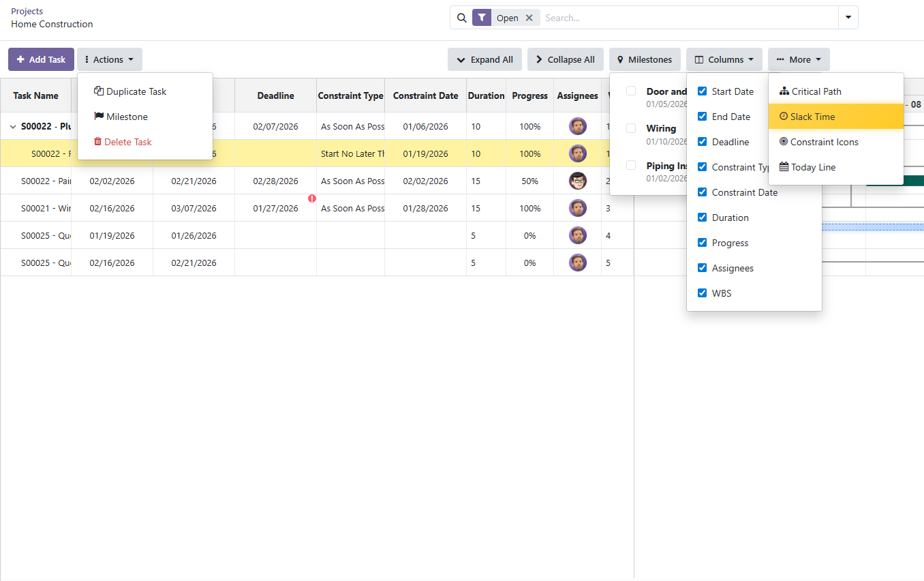The height and width of the screenshot is (581, 924).
Task: Click the green Gantt task bar
Action: pyautogui.click(x=895, y=181)
